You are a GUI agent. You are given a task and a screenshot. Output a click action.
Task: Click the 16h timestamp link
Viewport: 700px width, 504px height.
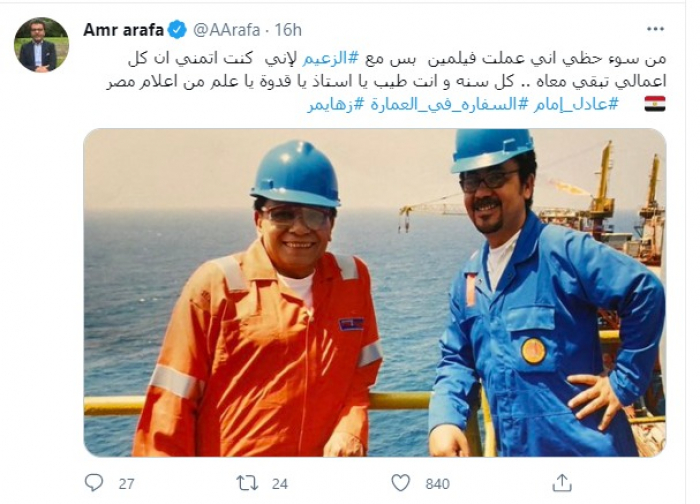click(x=288, y=30)
